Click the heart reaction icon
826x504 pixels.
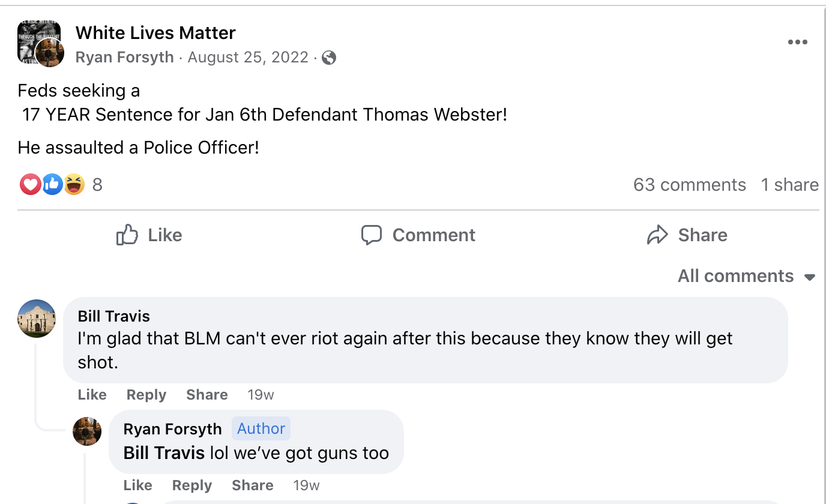point(30,184)
